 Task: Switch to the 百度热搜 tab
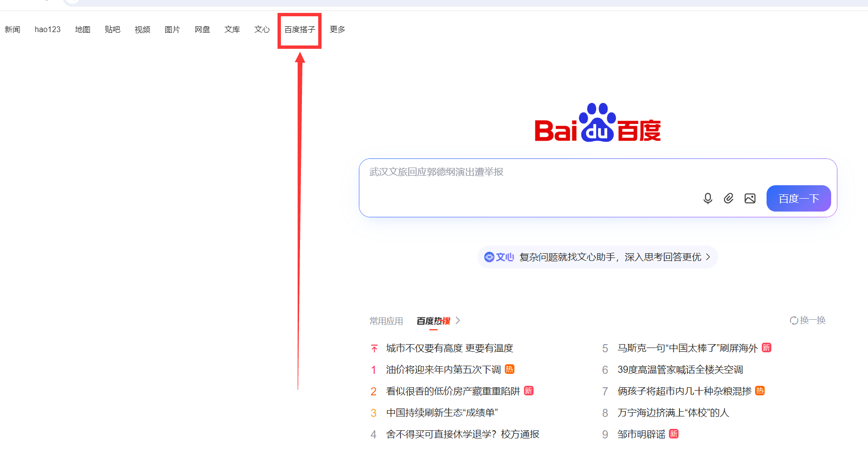[434, 321]
